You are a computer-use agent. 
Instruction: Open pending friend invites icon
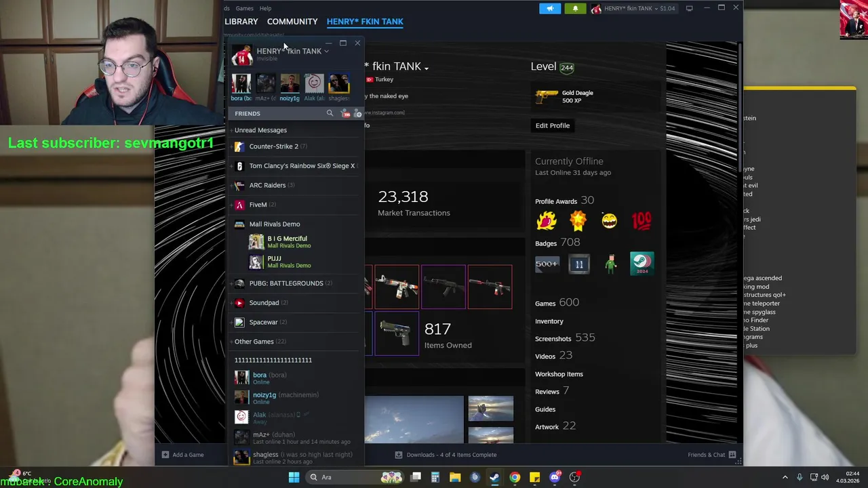point(345,113)
